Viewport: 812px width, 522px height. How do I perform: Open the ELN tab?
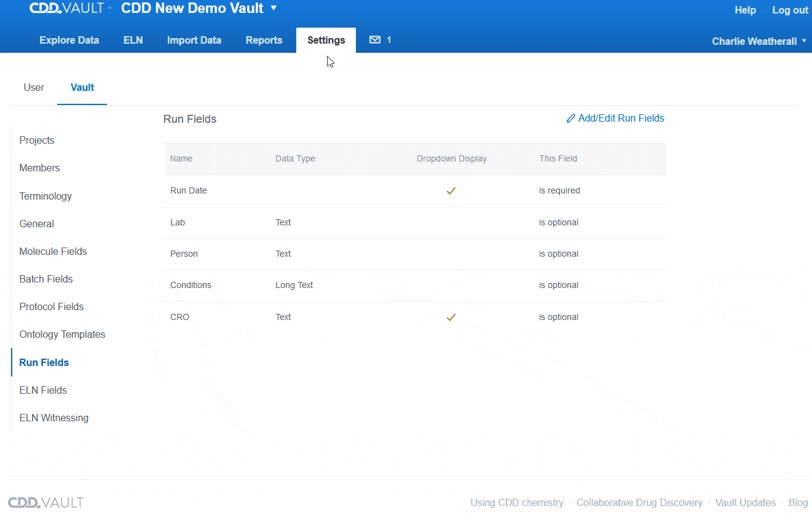coord(133,40)
